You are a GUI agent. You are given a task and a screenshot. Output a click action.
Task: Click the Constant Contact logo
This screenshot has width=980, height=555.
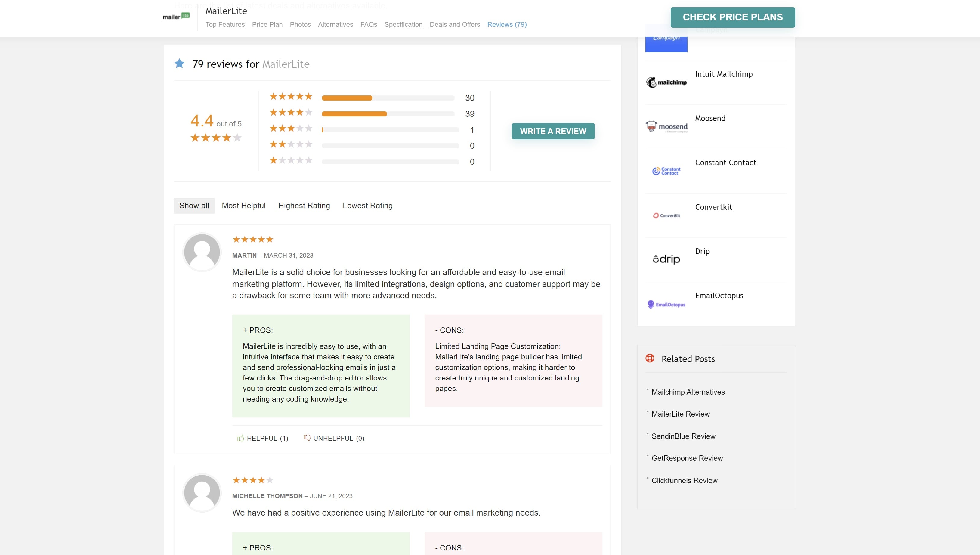666,171
